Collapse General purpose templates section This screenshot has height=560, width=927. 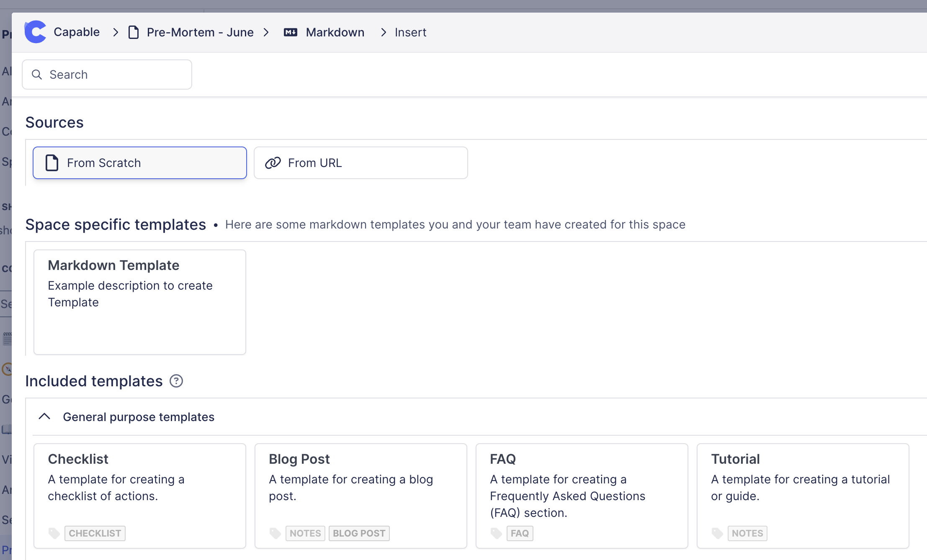[x=44, y=417]
